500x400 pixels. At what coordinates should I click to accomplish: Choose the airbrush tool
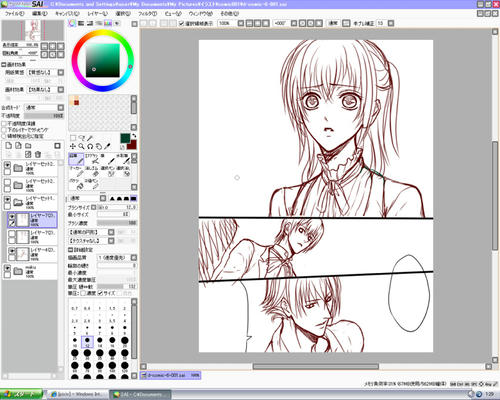[92, 159]
